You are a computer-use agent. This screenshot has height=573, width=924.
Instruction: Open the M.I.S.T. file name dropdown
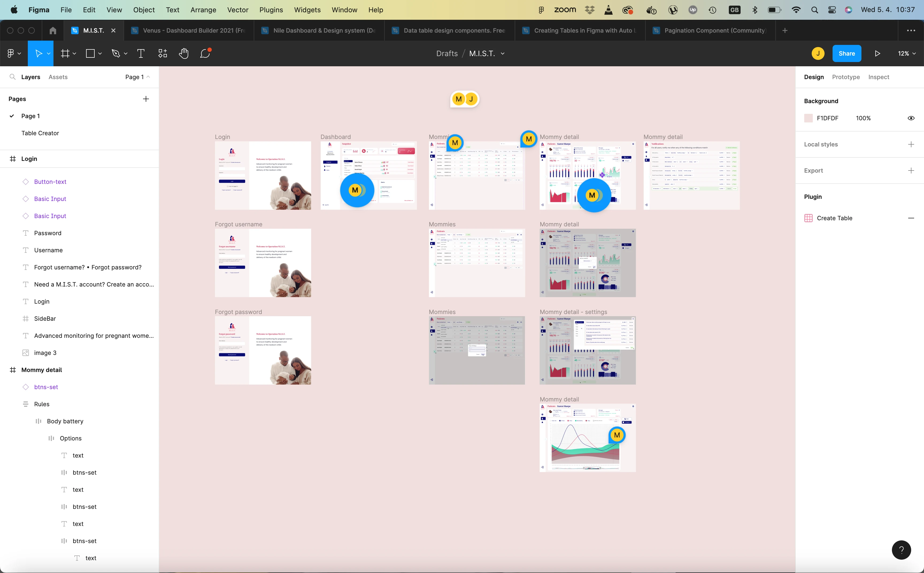(x=503, y=53)
